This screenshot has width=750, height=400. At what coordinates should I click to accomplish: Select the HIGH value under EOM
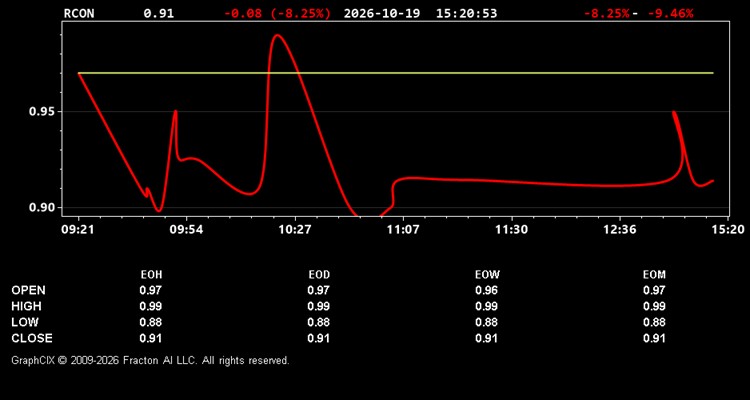(654, 306)
